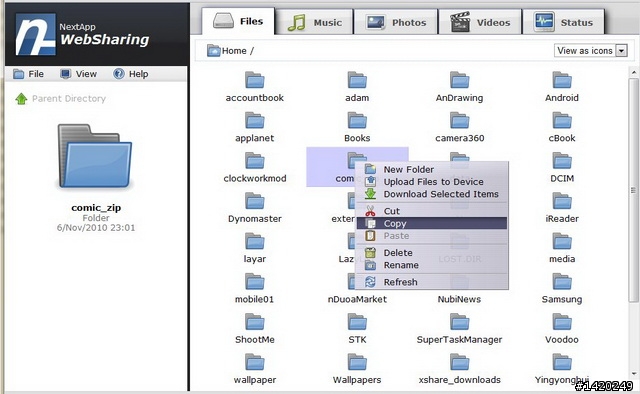Click scrollbar down arrow in file list
The height and width of the screenshot is (394, 640).
[633, 374]
